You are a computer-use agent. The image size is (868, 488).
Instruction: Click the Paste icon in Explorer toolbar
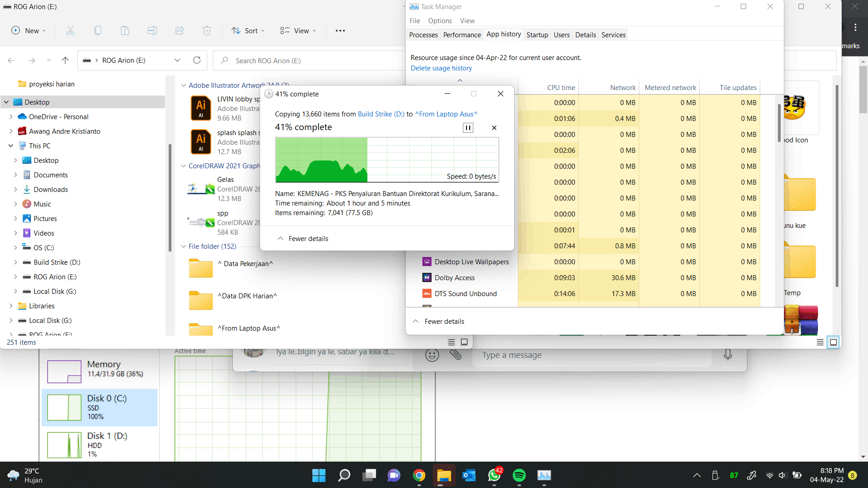pyautogui.click(x=125, y=30)
